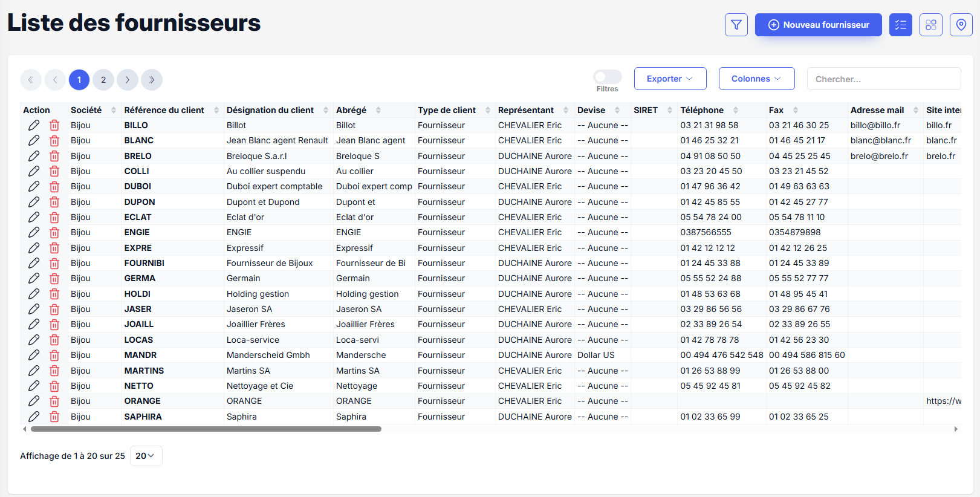Go to page 2 of suppliers
Screen dimensions: 980x497
tap(103, 80)
